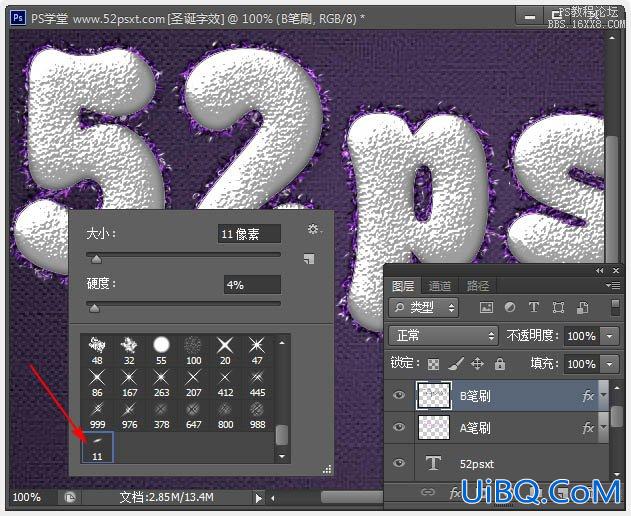Collapse the Layers panel double arrows

[600, 271]
